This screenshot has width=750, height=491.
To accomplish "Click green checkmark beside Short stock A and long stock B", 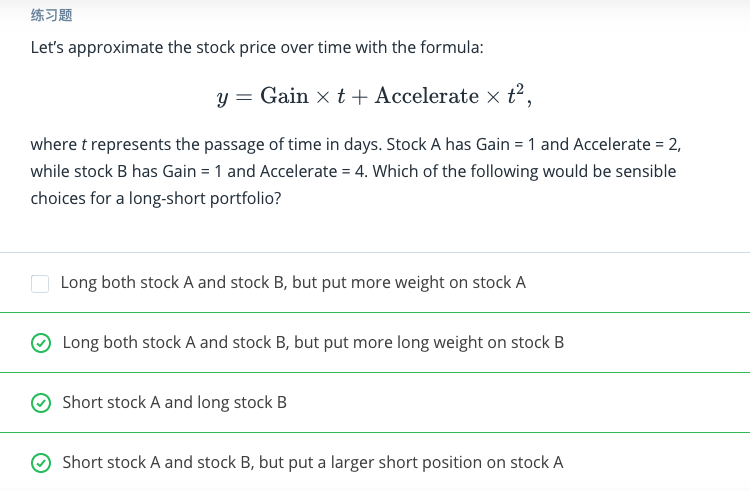I will click(40, 403).
